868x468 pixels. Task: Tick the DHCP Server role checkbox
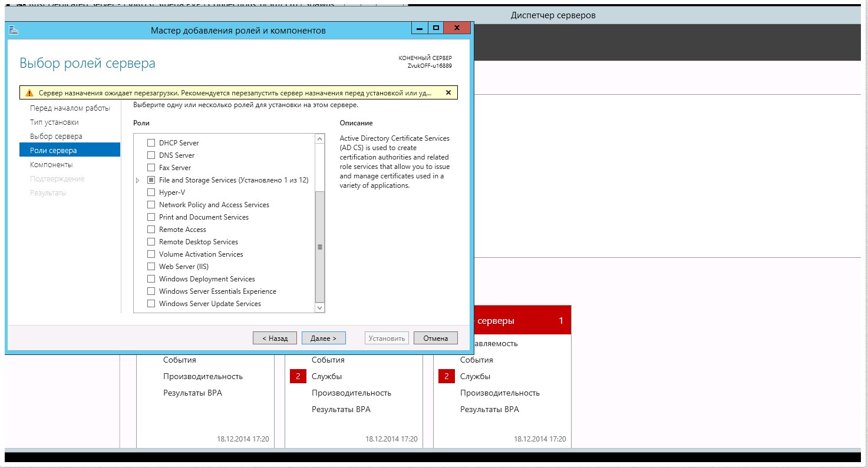coord(151,143)
